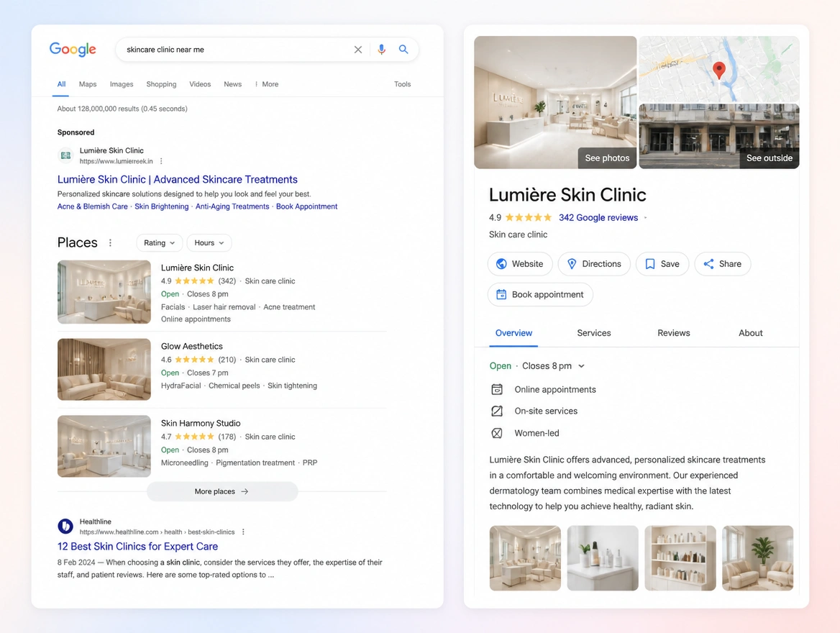Open the map thumbnail in clinic panel

tap(719, 69)
